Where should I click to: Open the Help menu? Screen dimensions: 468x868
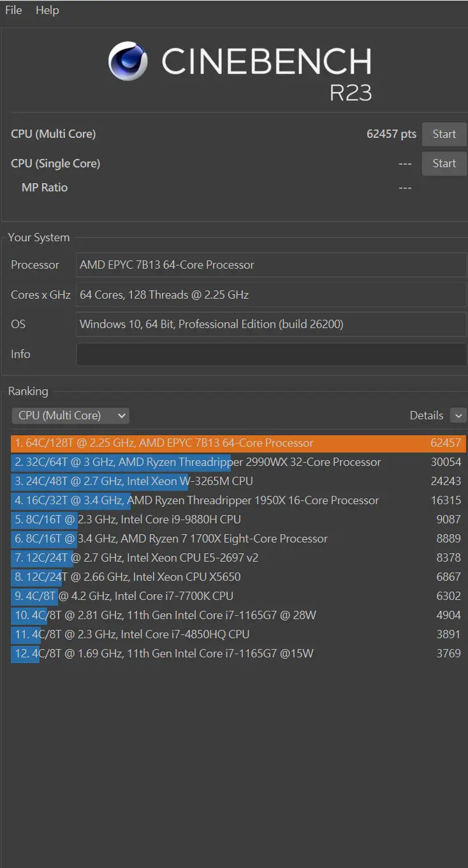coord(47,10)
